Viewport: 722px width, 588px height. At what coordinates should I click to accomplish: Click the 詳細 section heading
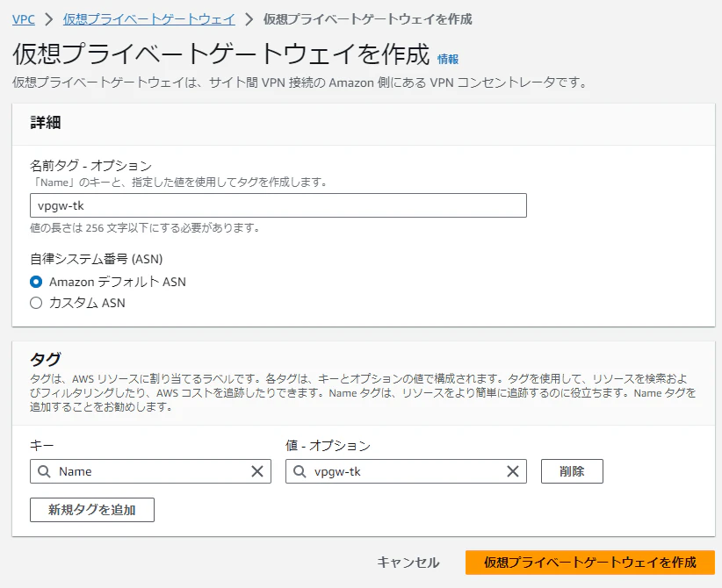pyautogui.click(x=45, y=122)
